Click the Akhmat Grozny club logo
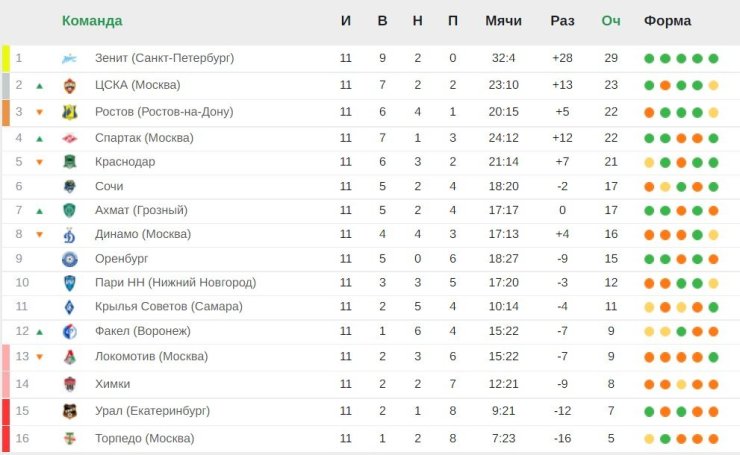The width and height of the screenshot is (740, 455). 69,210
